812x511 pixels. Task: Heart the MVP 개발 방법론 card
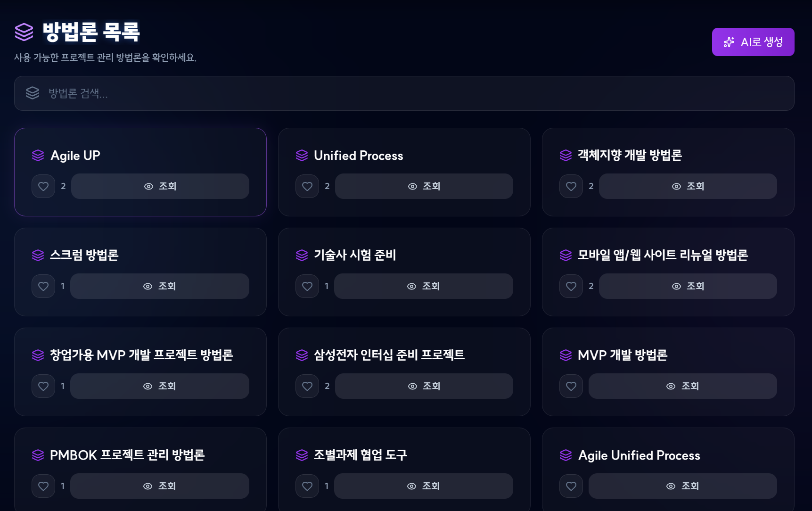[571, 386]
